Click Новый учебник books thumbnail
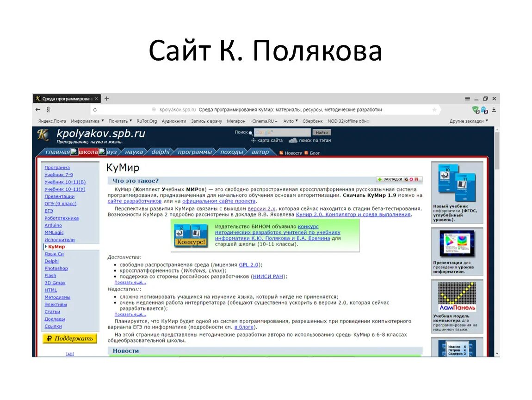 457,182
